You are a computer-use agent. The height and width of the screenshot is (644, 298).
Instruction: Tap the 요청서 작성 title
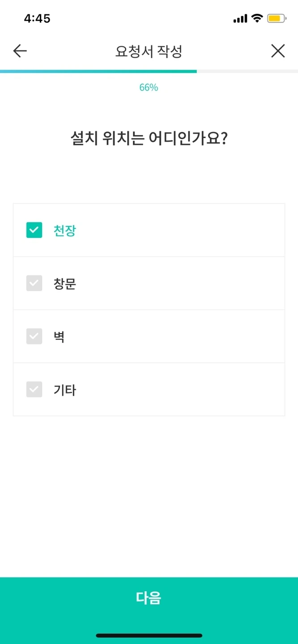pyautogui.click(x=149, y=51)
